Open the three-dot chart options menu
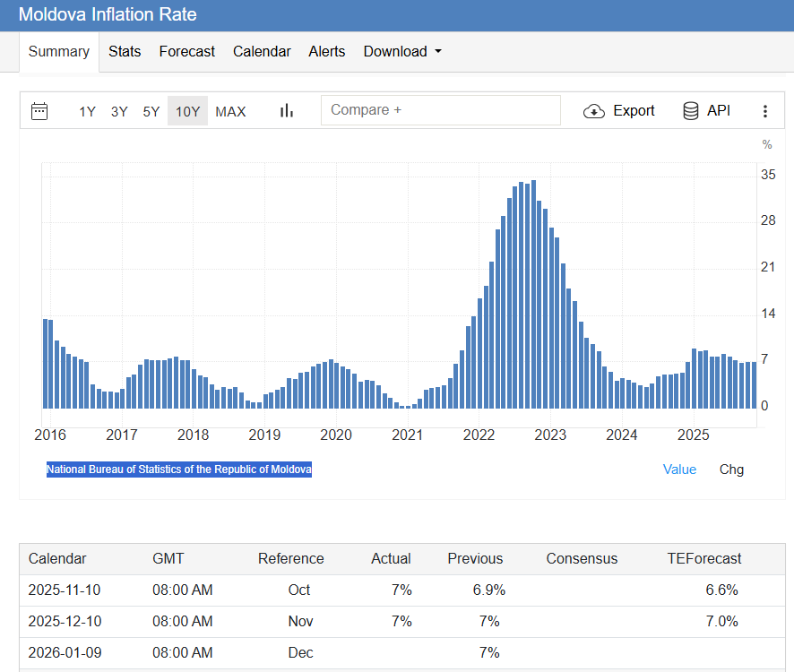This screenshot has width=794, height=672. click(765, 111)
